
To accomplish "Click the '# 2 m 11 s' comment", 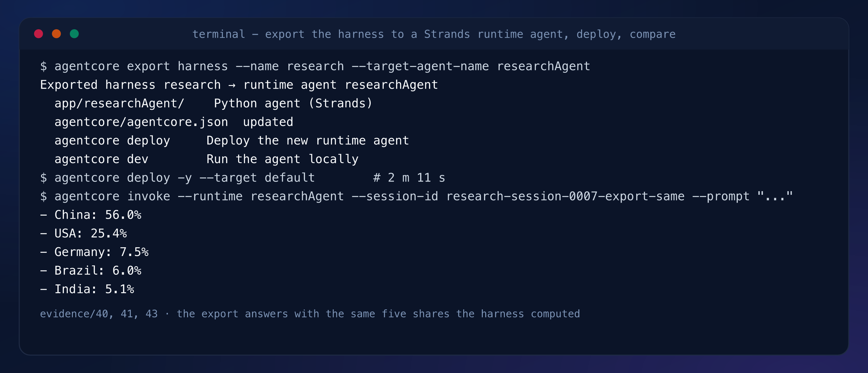I will tap(409, 177).
